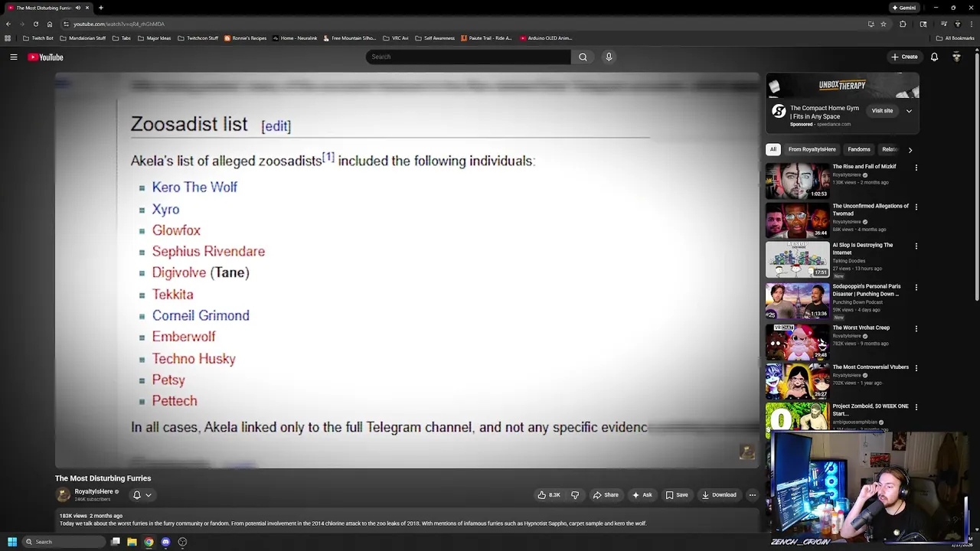The height and width of the screenshot is (551, 980).
Task: Open Unconfirmed Allegations of Twomad thumbnail
Action: coord(797,220)
